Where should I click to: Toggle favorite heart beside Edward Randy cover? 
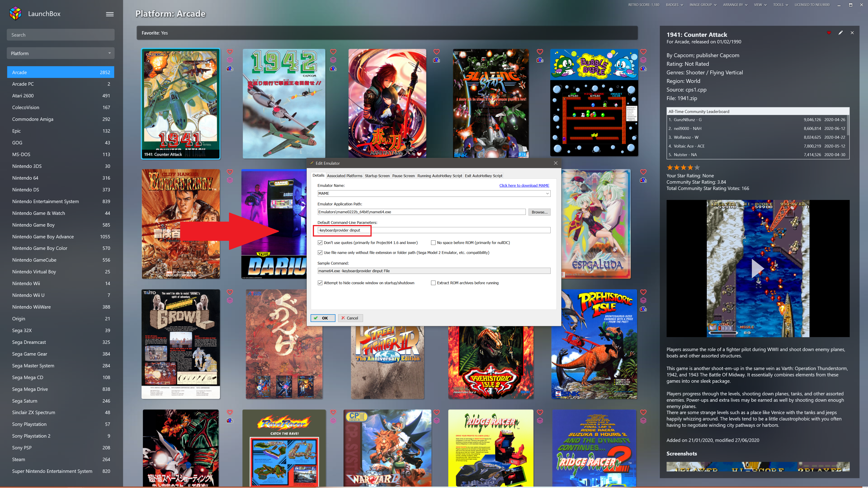coord(230,172)
